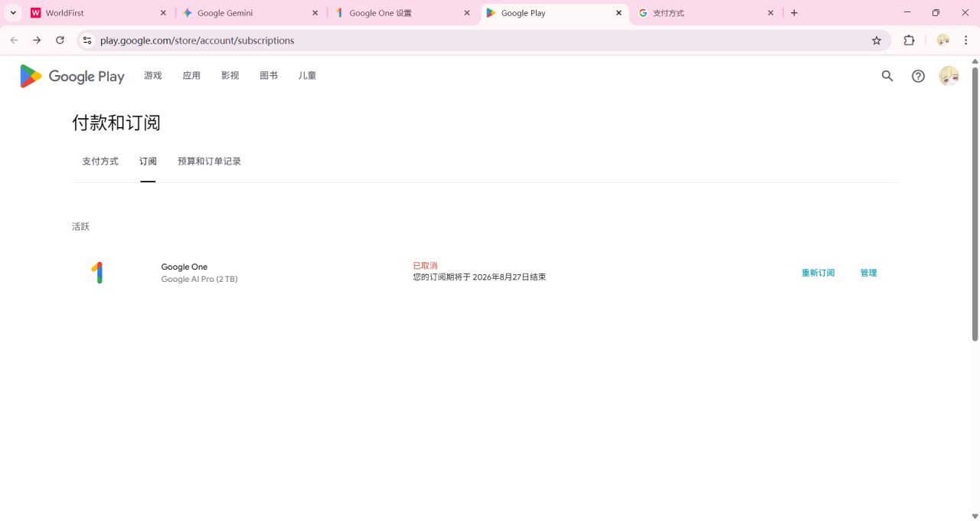
Task: Open the 儿童 navigation item
Action: [x=307, y=76]
